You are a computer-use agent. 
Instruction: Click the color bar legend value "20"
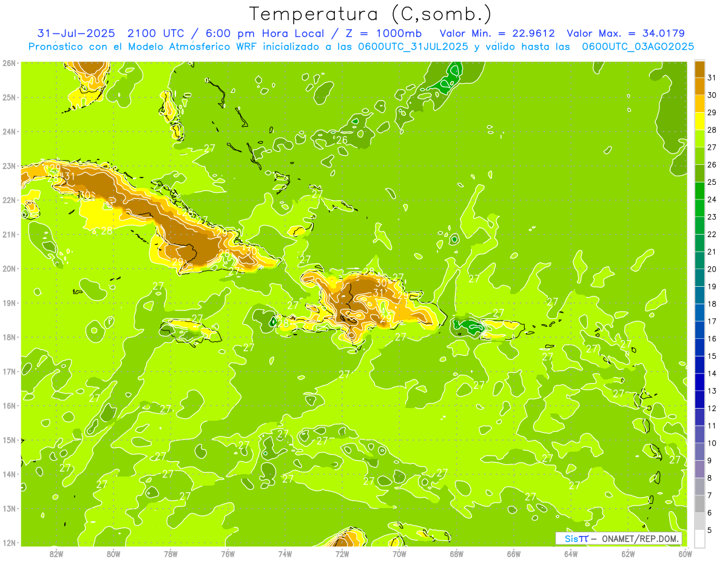pos(712,269)
